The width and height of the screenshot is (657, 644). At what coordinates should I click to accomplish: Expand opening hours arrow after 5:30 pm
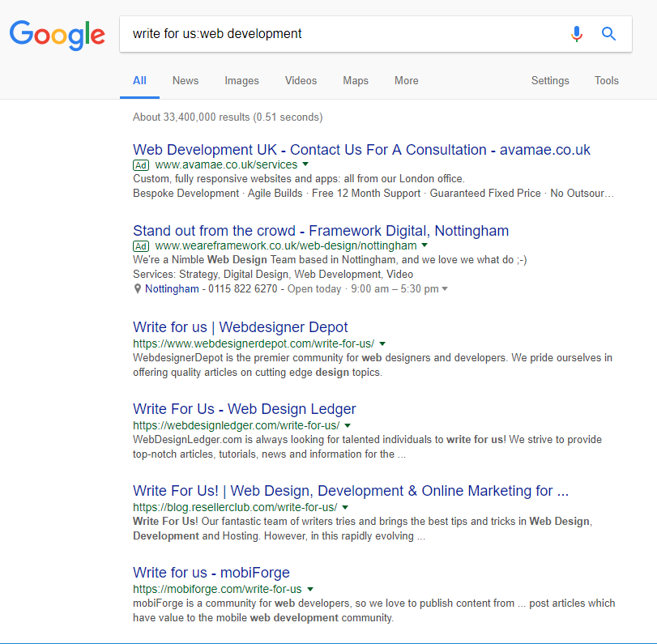click(x=445, y=288)
